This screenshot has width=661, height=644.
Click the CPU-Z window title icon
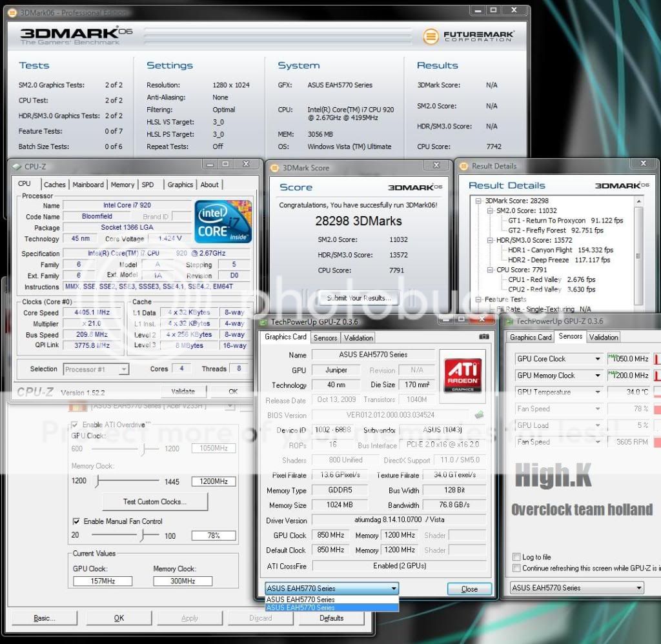tap(17, 166)
